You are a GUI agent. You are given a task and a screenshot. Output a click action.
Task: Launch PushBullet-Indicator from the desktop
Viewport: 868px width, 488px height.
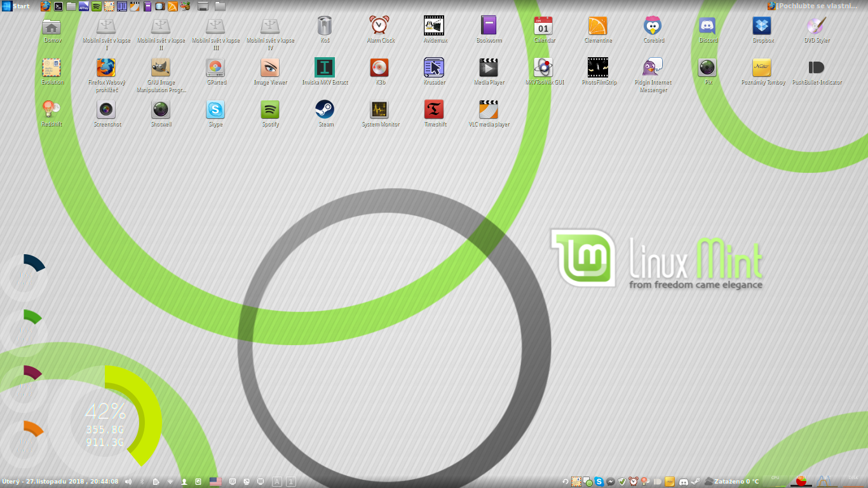point(817,72)
